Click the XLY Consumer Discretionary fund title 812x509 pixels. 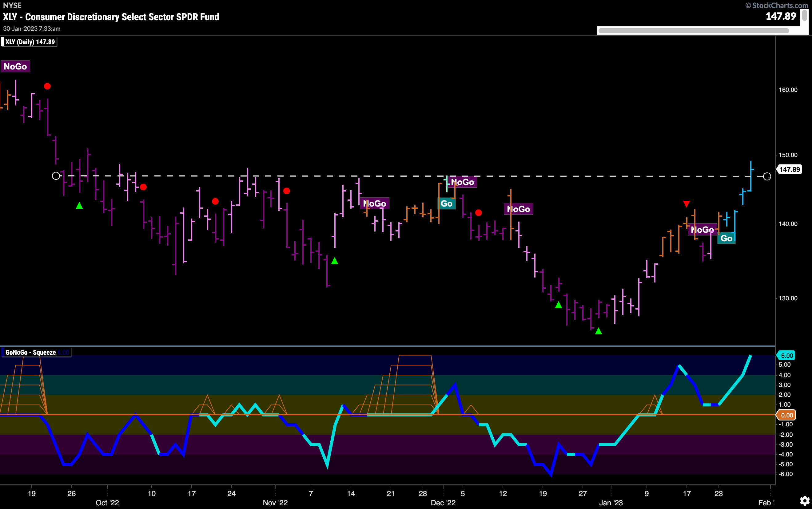coord(111,17)
